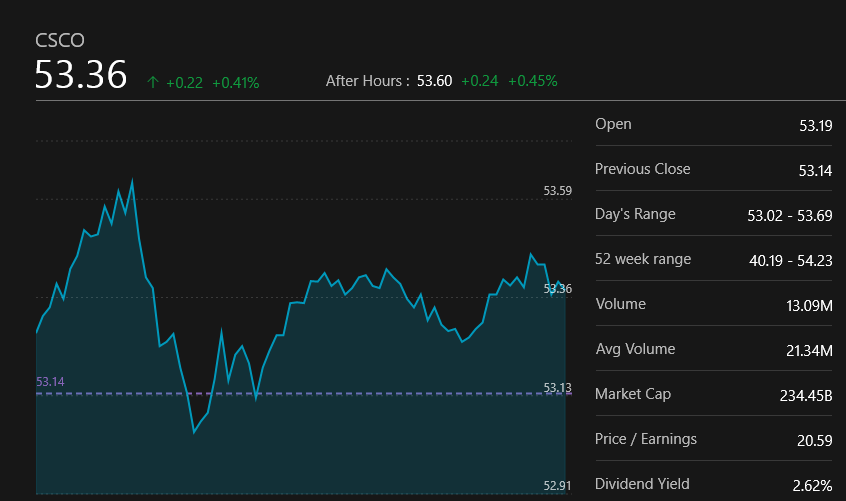Select the large 53.36 current price
This screenshot has width=846, height=501.
point(81,76)
